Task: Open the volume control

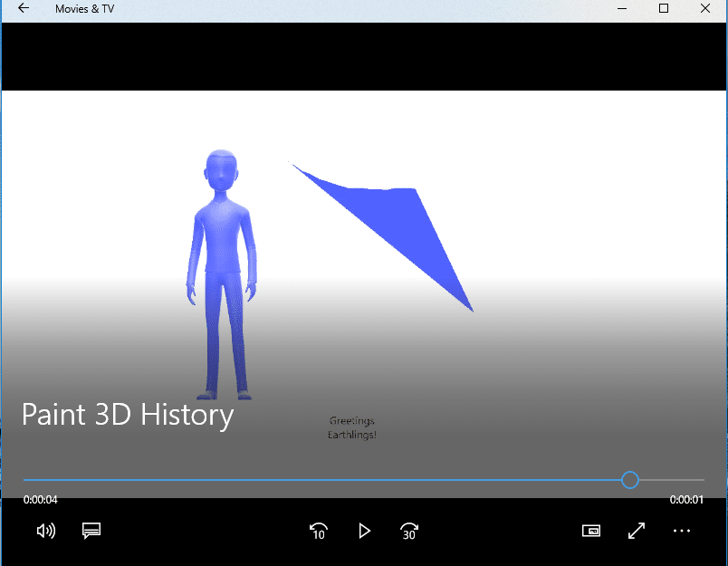Action: pyautogui.click(x=46, y=531)
